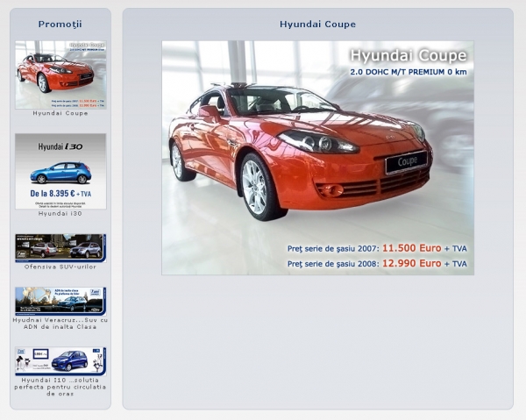Open the Ofensiva SUV-urilor banner thumbnail

pyautogui.click(x=60, y=248)
